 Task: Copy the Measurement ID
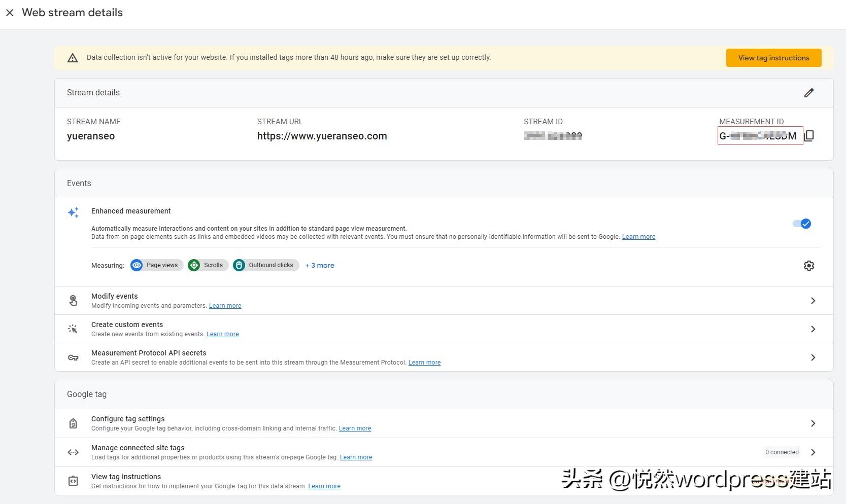(x=809, y=135)
